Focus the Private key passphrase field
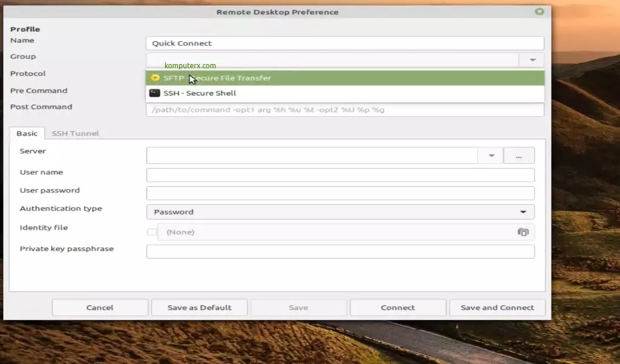The width and height of the screenshot is (620, 364). [341, 252]
